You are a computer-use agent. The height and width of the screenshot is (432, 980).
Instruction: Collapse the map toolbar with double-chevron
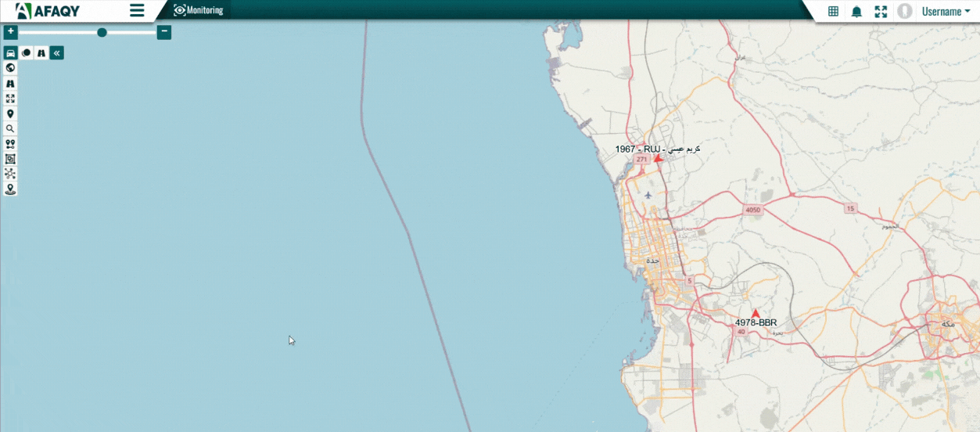(57, 53)
